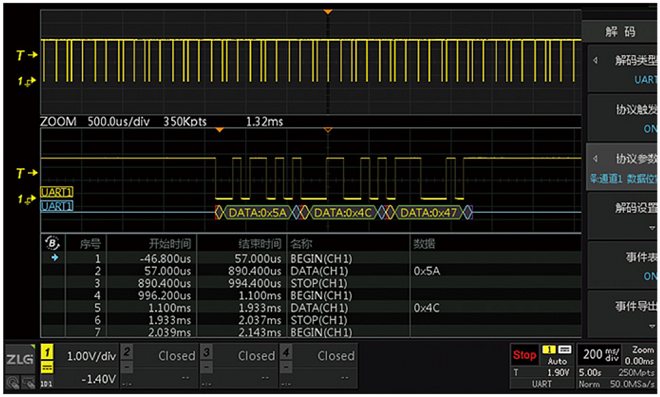This screenshot has width=660, height=397.
Task: Enable channel 2 via its number badge
Action: (127, 352)
